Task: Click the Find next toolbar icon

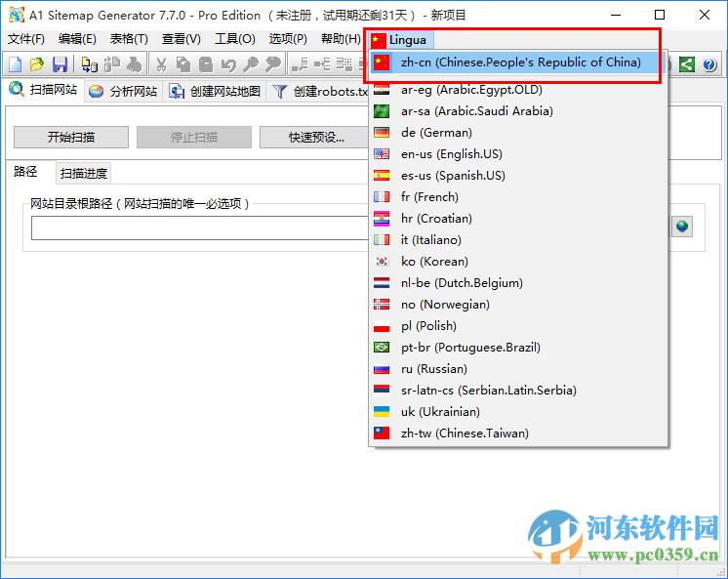Action: tap(273, 64)
